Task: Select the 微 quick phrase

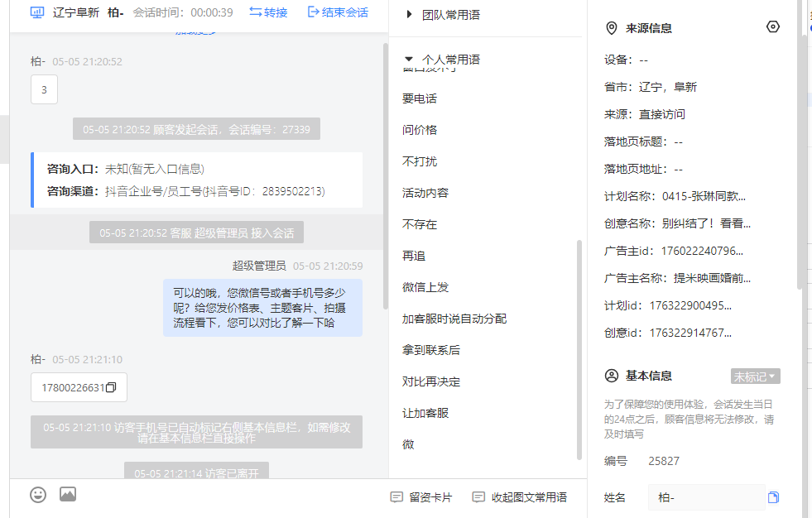Action: tap(408, 444)
